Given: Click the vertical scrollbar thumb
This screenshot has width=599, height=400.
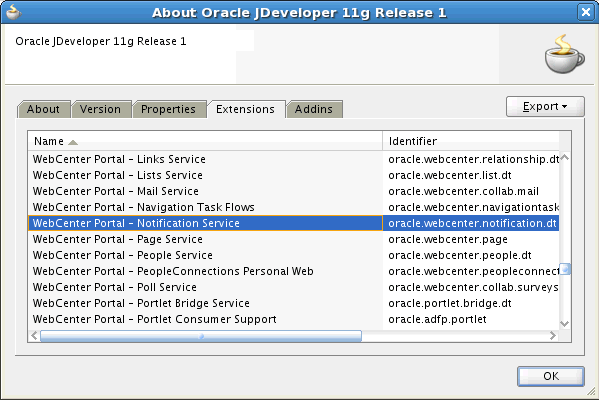Looking at the screenshot, I should coord(565,269).
